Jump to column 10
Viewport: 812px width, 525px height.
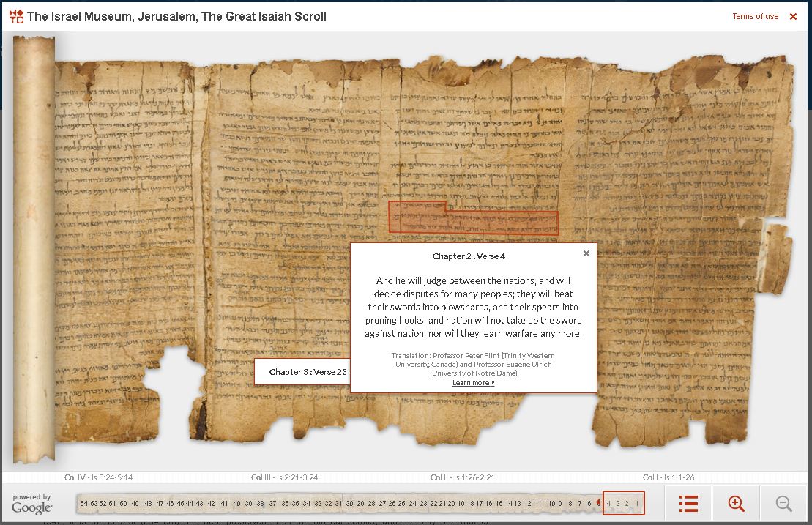552,503
